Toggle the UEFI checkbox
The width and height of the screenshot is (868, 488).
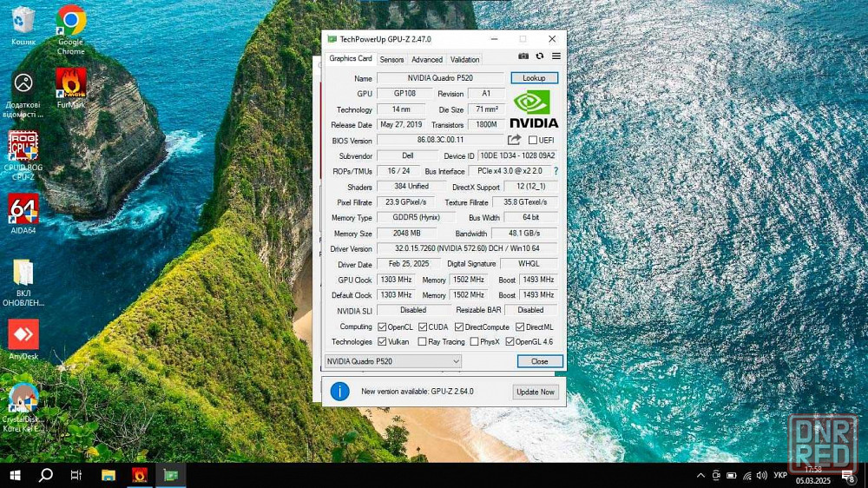(x=533, y=140)
